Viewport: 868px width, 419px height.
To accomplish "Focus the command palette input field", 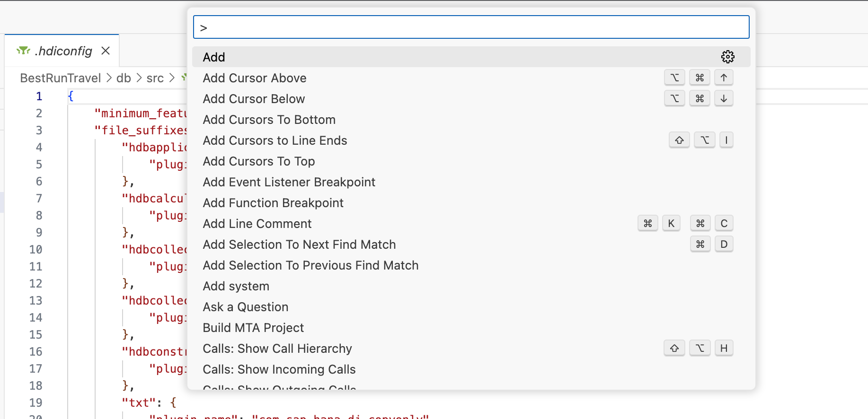I will (471, 27).
